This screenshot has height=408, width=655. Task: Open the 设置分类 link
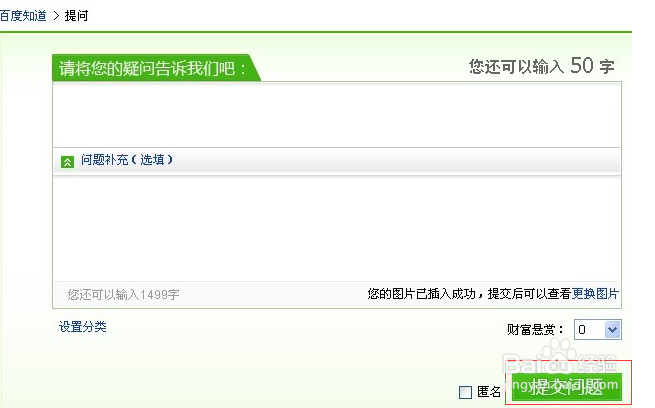click(x=83, y=327)
